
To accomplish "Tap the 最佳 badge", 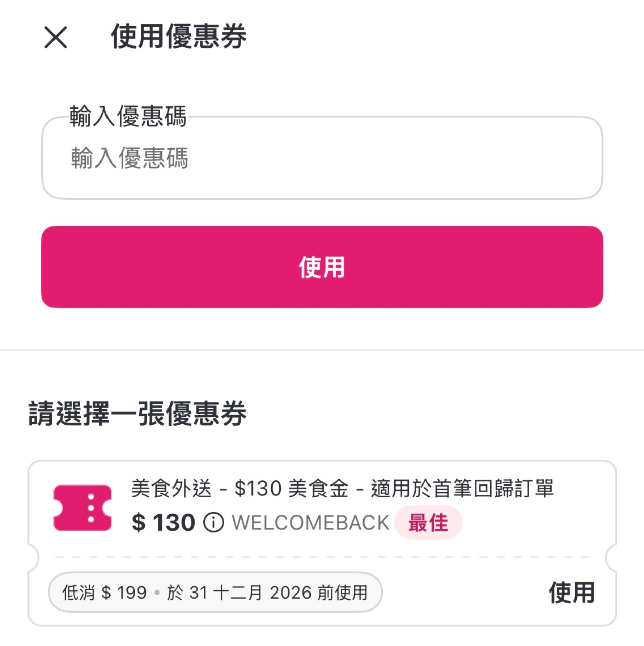I will [x=428, y=523].
